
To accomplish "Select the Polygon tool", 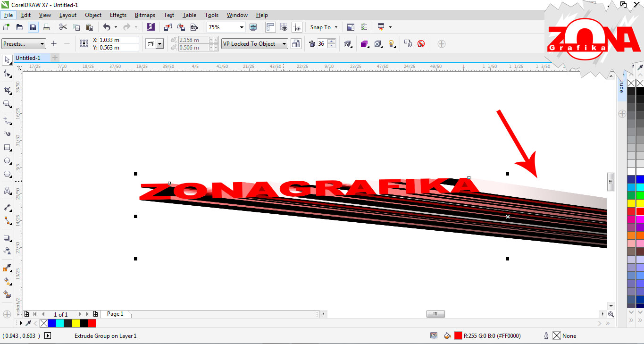I will (x=7, y=174).
